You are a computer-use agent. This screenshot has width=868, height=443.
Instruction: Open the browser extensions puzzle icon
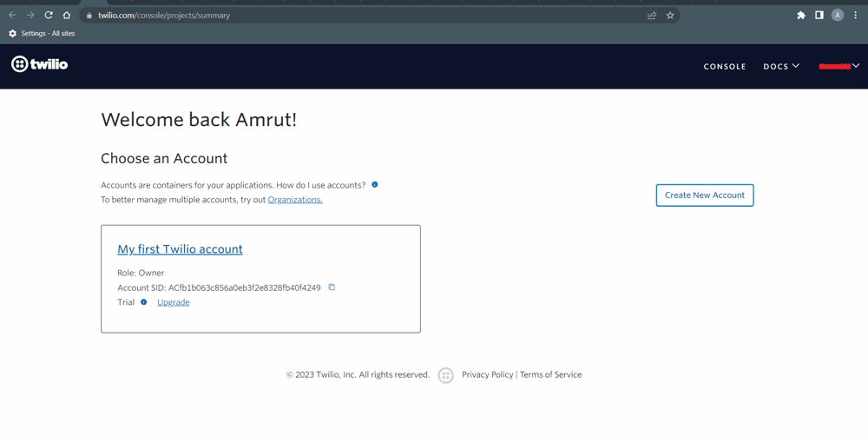click(801, 15)
